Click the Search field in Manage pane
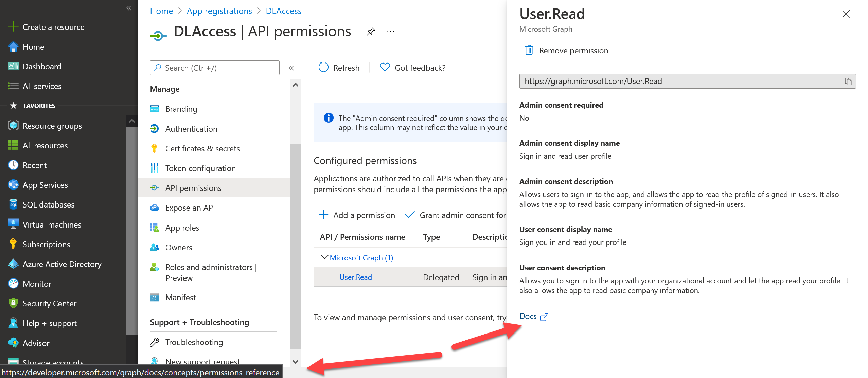Image resolution: width=868 pixels, height=378 pixels. point(214,68)
